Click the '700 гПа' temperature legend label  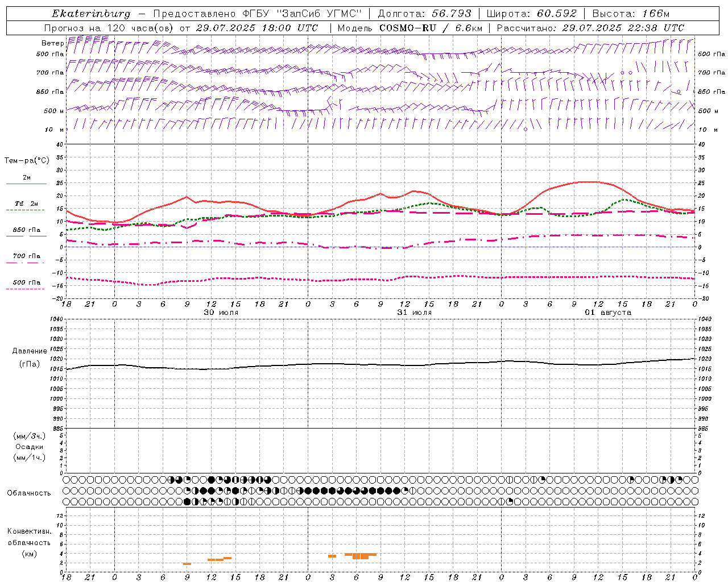[27, 256]
